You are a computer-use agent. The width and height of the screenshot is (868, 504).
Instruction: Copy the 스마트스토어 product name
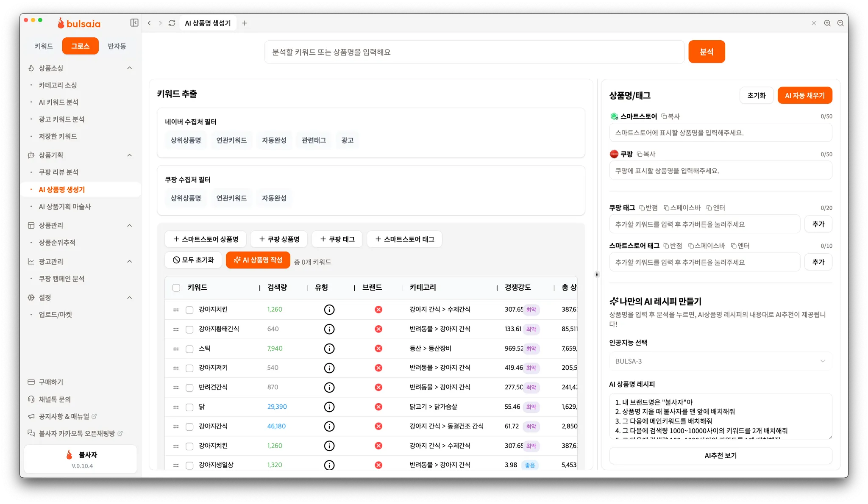670,116
